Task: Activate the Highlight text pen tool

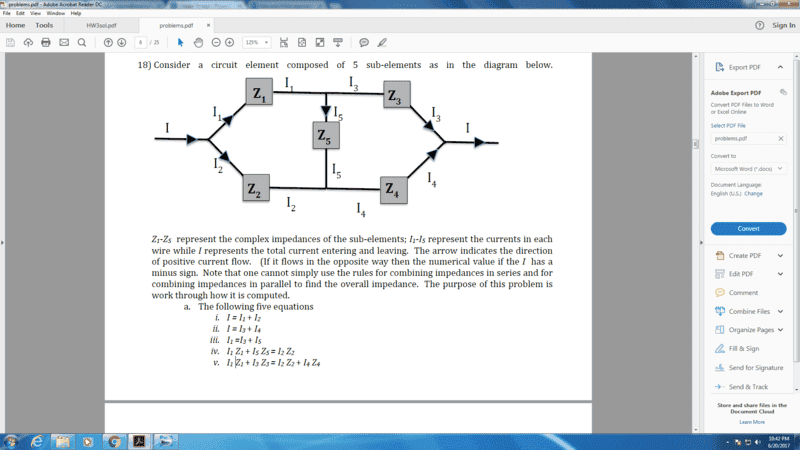Action: click(x=382, y=42)
